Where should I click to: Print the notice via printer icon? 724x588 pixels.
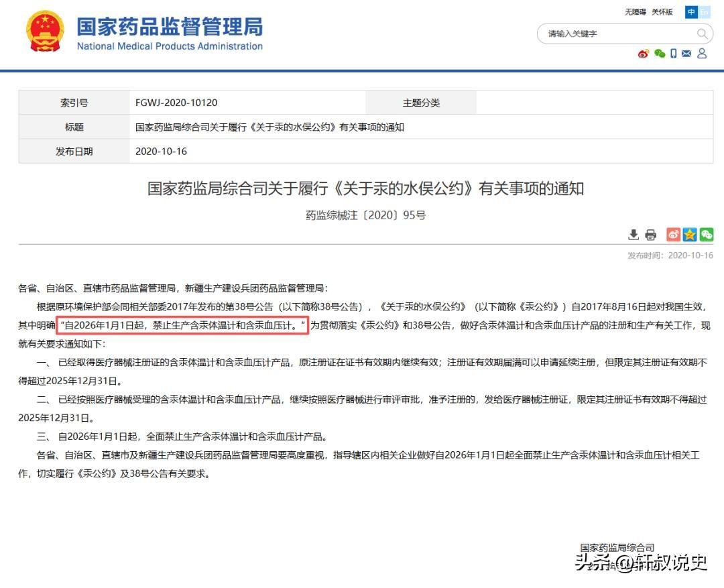[x=650, y=235]
